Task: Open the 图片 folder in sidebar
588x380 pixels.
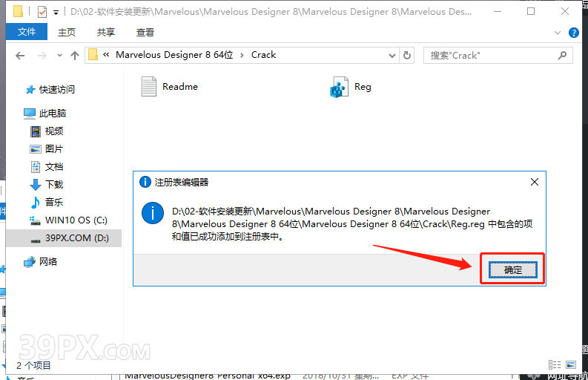Action: 46,148
